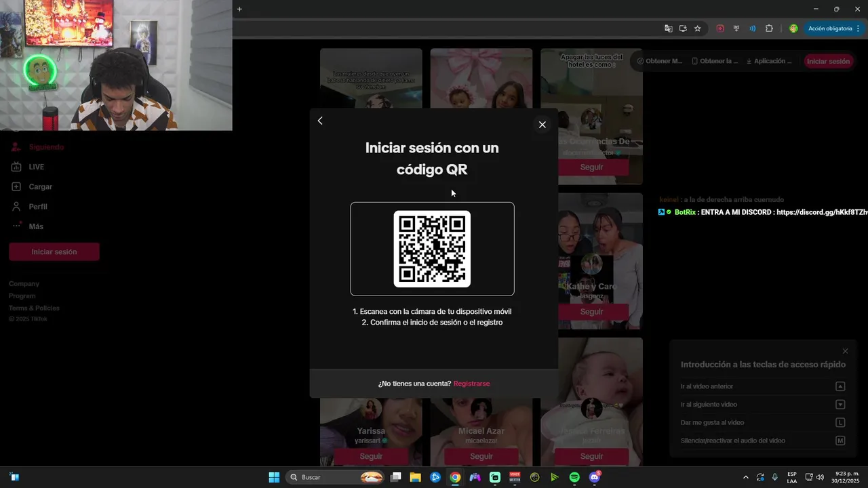868x488 pixels.
Task: Click the L key shortcut icon
Action: (x=840, y=422)
